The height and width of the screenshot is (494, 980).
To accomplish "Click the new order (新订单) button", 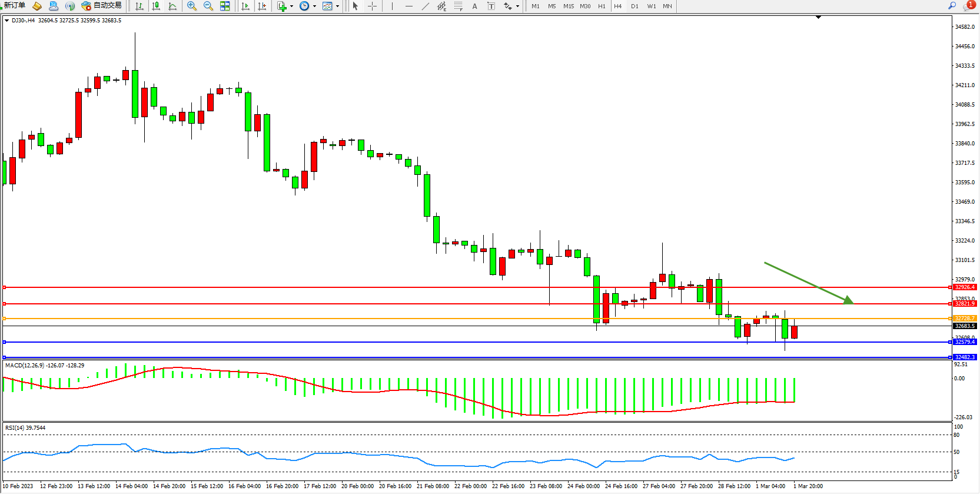I will 14,5.
